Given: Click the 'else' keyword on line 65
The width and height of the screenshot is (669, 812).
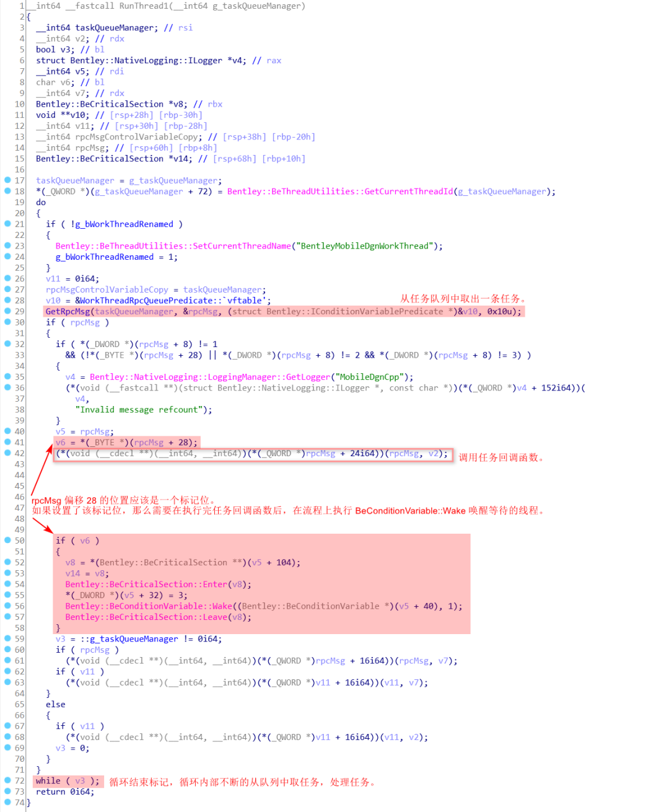Looking at the screenshot, I should [x=56, y=704].
